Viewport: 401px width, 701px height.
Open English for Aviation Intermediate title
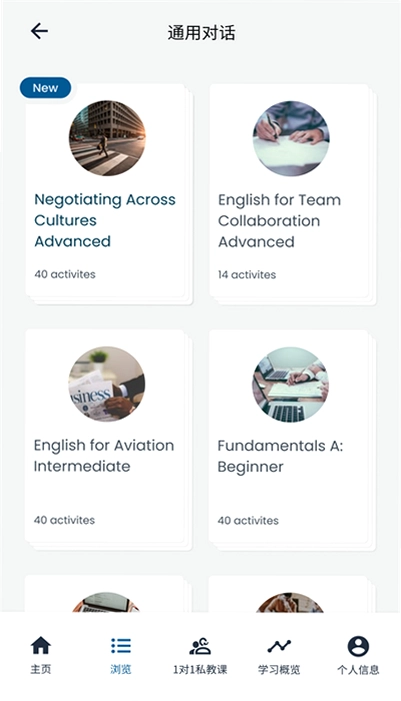click(x=104, y=456)
